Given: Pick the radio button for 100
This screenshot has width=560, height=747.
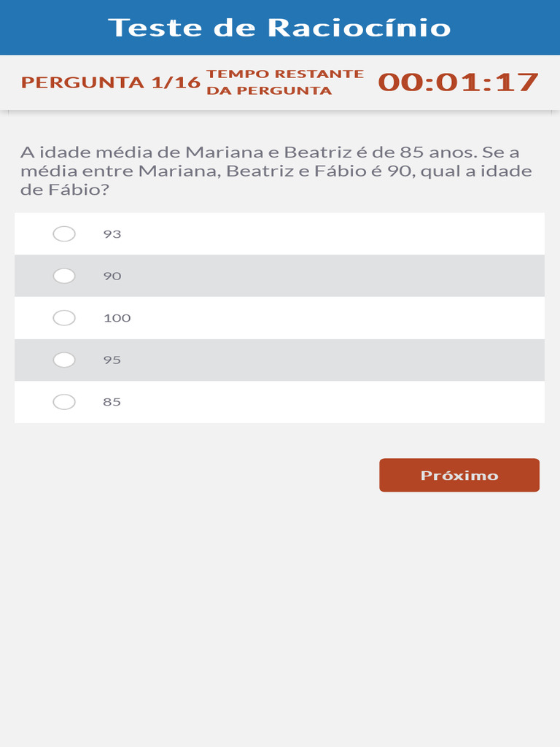Looking at the screenshot, I should click(x=64, y=318).
